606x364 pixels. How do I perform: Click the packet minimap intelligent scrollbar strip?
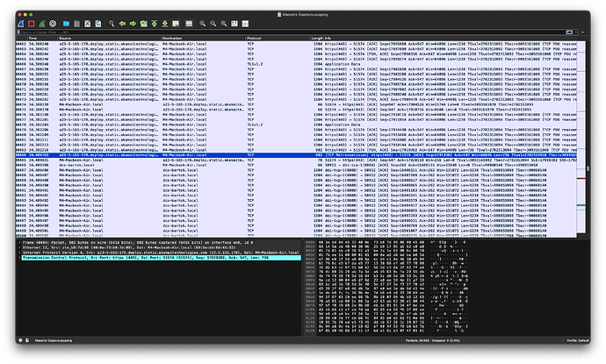point(581,139)
